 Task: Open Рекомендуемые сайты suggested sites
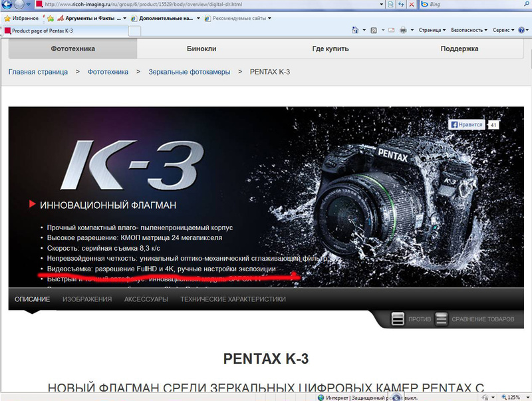tap(235, 19)
